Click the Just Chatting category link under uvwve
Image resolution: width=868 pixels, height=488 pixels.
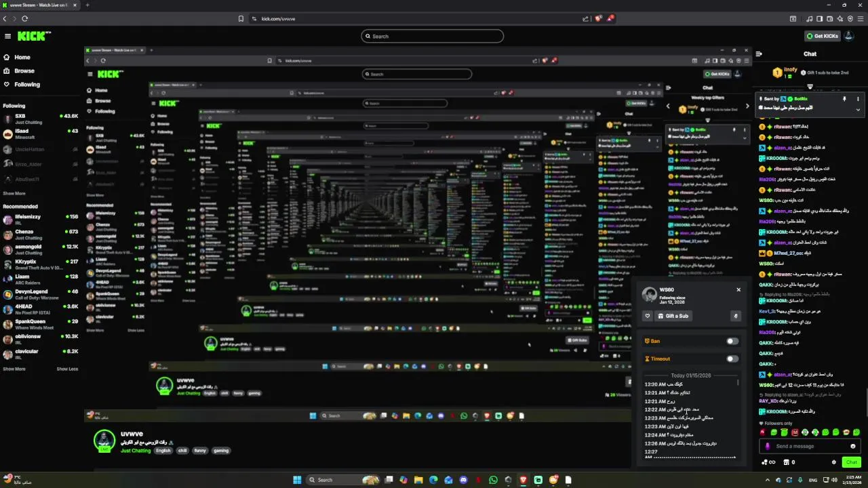pyautogui.click(x=136, y=451)
